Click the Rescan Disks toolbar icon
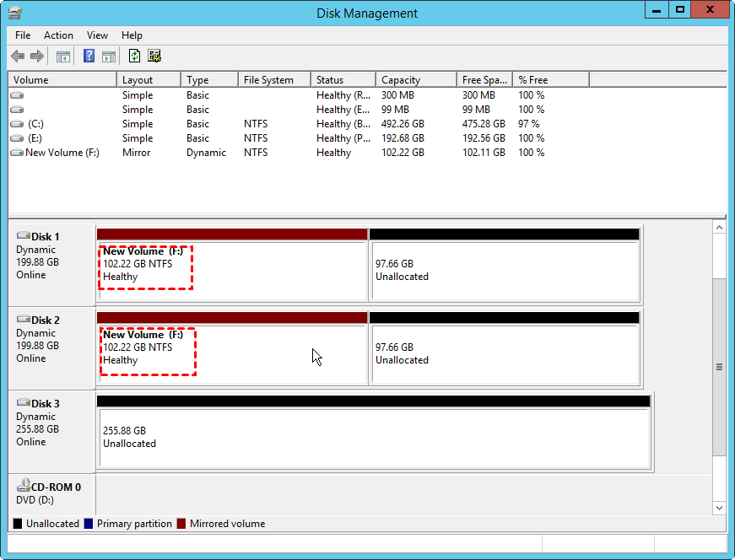 point(154,56)
